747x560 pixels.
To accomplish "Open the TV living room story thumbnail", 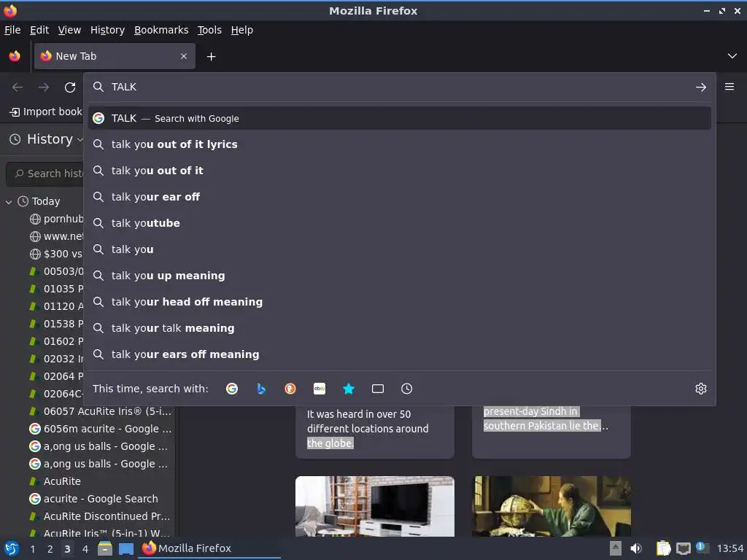I will click(x=375, y=506).
